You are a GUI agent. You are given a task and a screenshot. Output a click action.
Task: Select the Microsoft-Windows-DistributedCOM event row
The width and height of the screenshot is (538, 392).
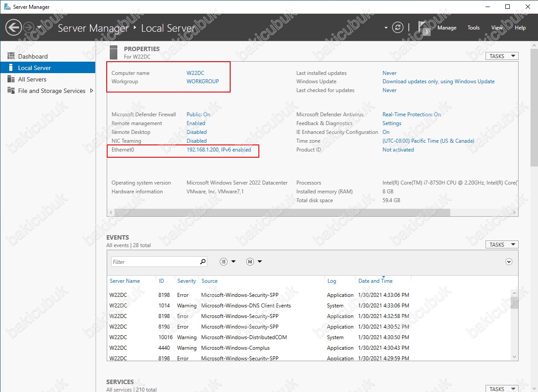(x=309, y=337)
